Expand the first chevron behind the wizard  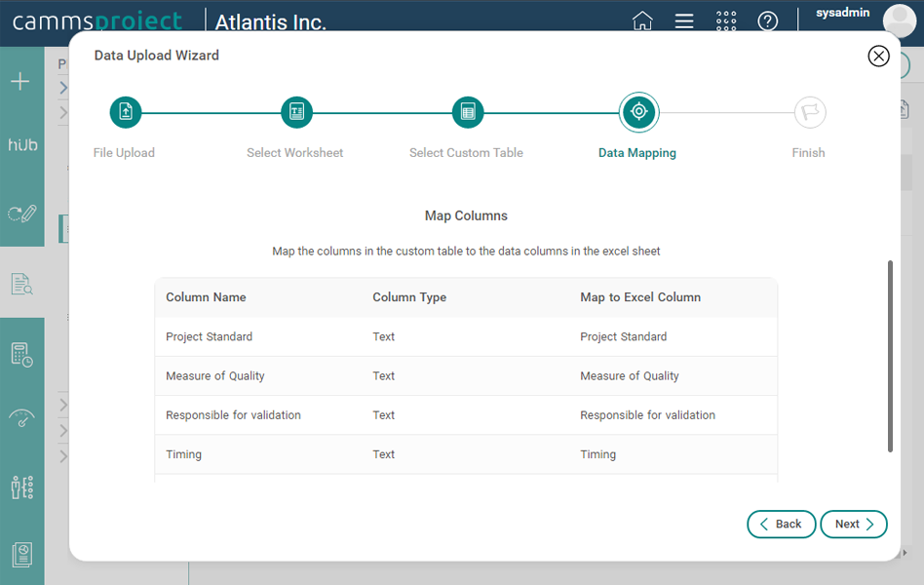tap(63, 88)
